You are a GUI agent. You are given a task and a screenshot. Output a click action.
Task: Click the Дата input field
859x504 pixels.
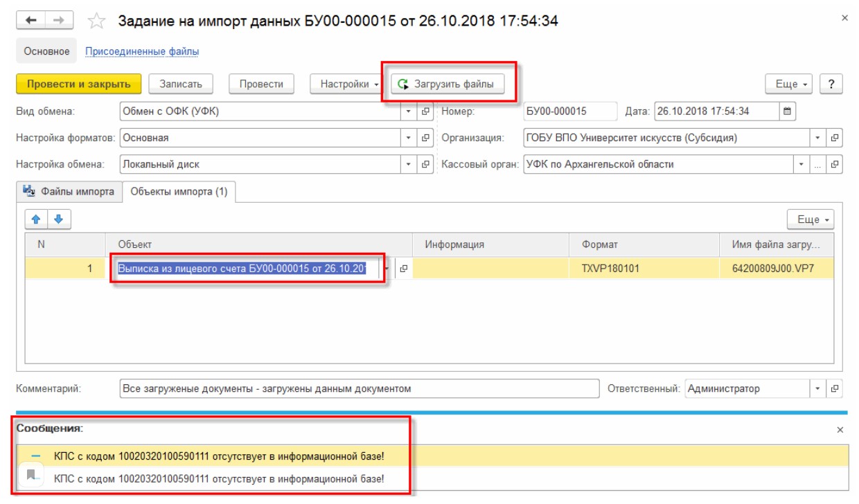[716, 111]
